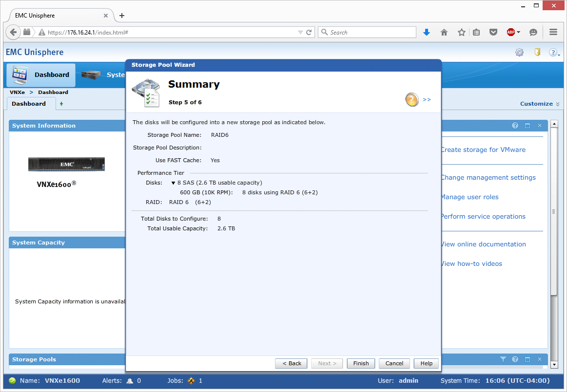
Task: Cancel the Storage Pool Wizard
Action: (x=394, y=363)
